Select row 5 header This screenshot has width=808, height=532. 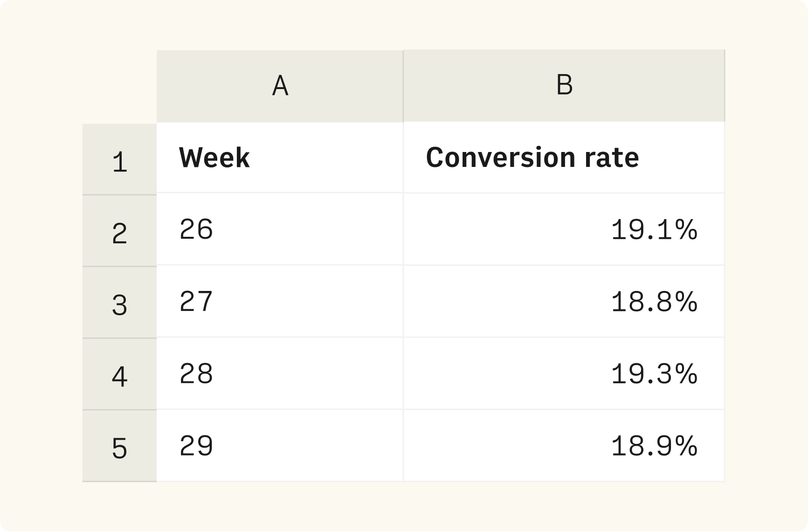tap(119, 446)
